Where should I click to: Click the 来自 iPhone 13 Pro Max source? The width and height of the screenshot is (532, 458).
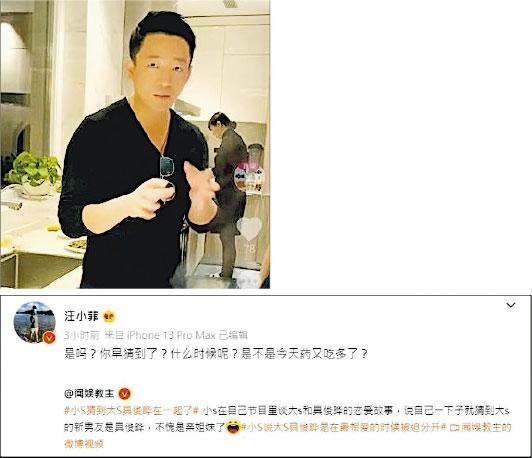tap(159, 335)
